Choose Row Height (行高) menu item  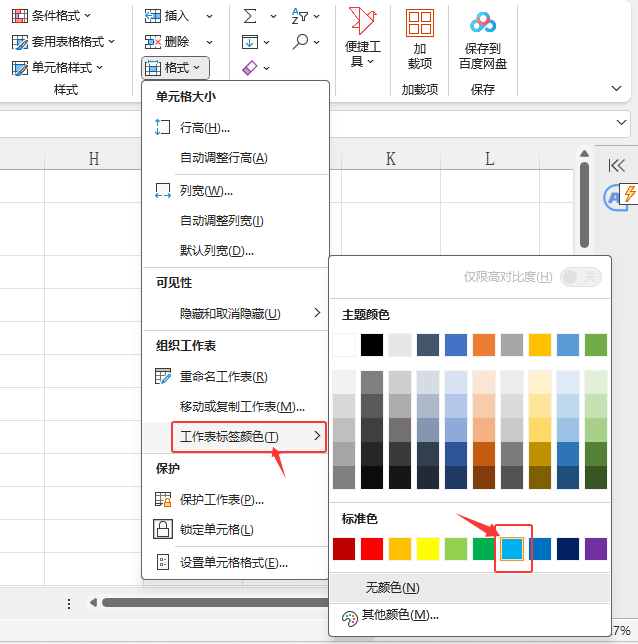[x=236, y=128]
